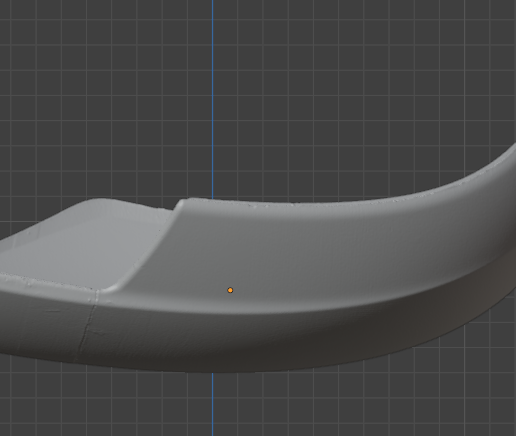This screenshot has height=436, width=516.
Task: Click the orange object origin dot
Action: (x=230, y=290)
